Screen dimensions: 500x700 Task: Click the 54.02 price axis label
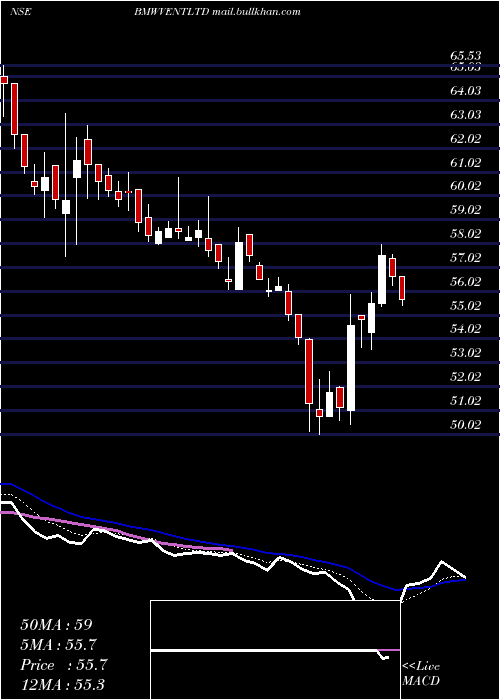(x=466, y=329)
